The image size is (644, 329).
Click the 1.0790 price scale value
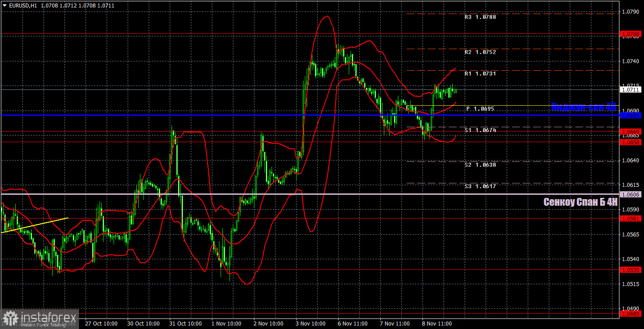click(x=630, y=12)
